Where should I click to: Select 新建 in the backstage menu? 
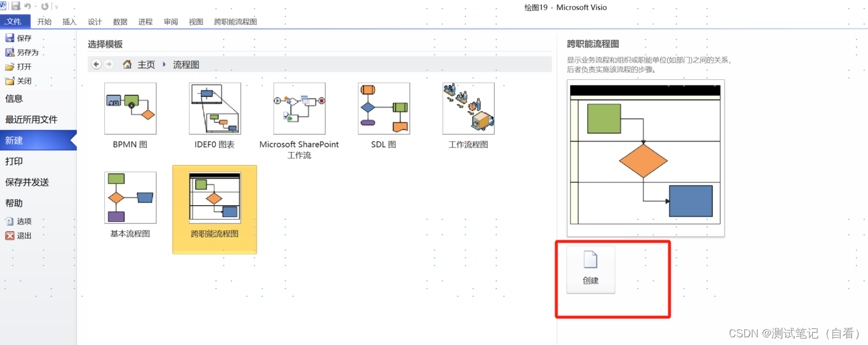pyautogui.click(x=38, y=140)
